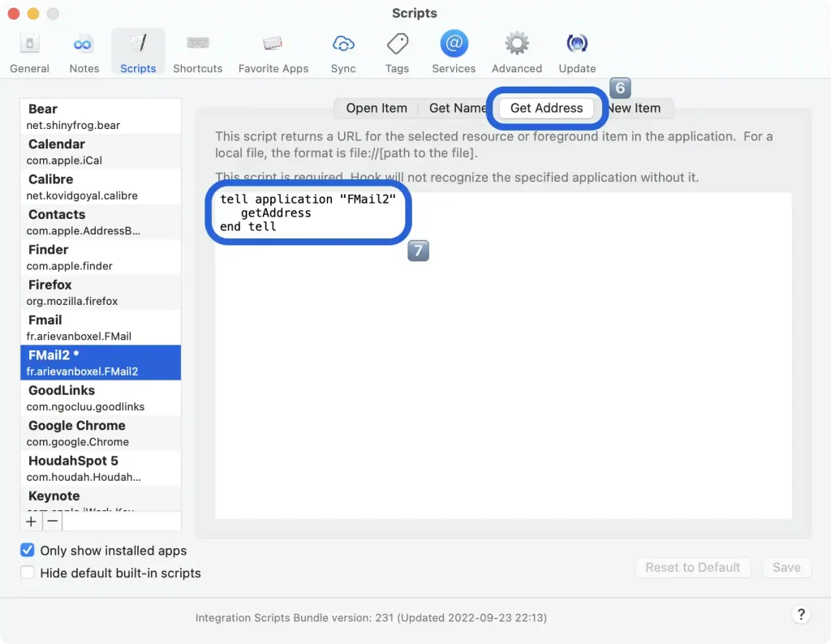Switch to the Open Item tab
The width and height of the screenshot is (831, 644).
377,108
